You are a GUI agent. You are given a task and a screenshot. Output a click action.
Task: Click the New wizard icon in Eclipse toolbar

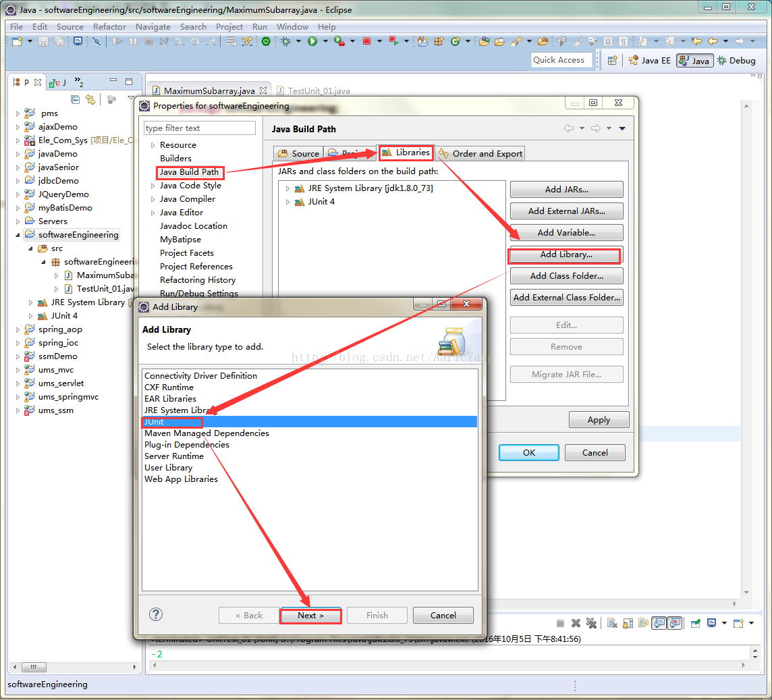coord(18,41)
